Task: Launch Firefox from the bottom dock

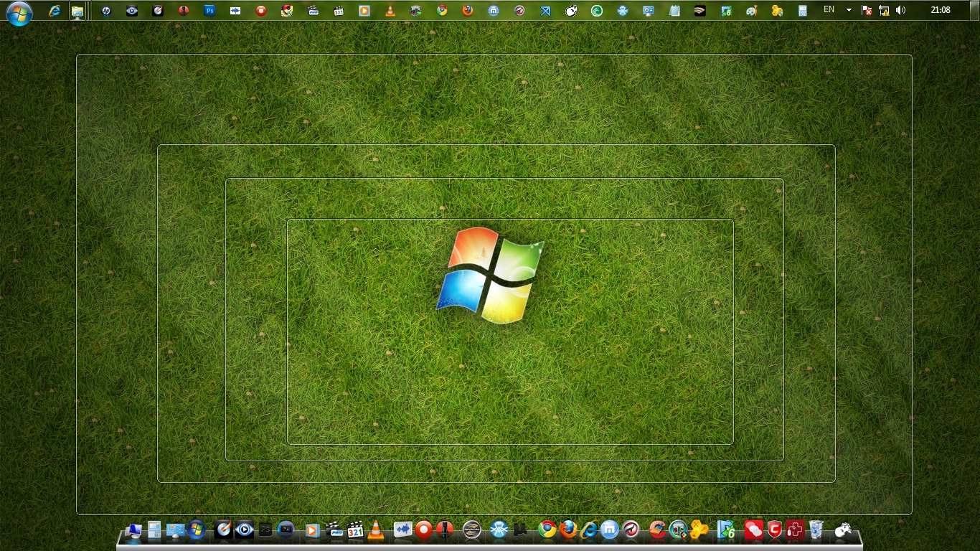Action: pos(568,530)
